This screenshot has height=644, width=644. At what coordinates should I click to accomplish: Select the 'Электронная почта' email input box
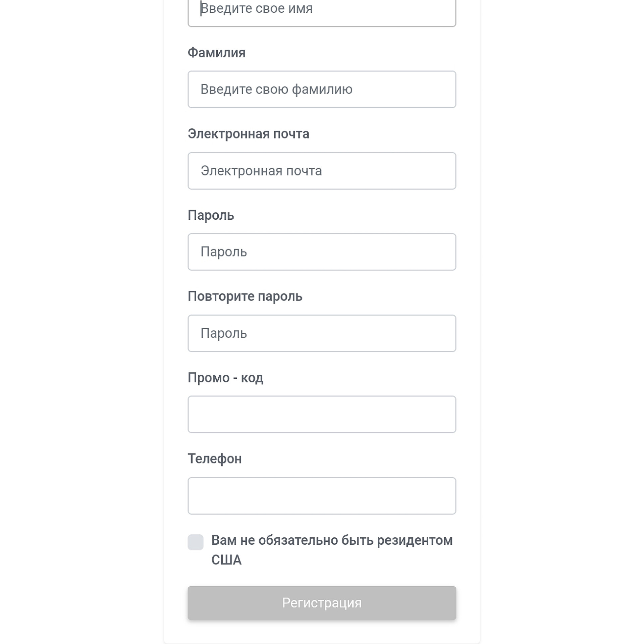(322, 171)
